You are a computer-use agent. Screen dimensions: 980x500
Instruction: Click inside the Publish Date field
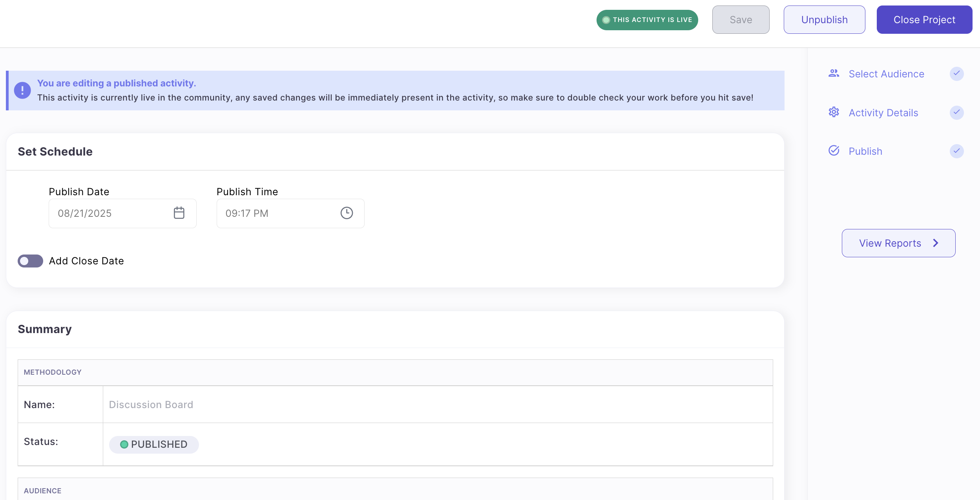click(x=106, y=213)
